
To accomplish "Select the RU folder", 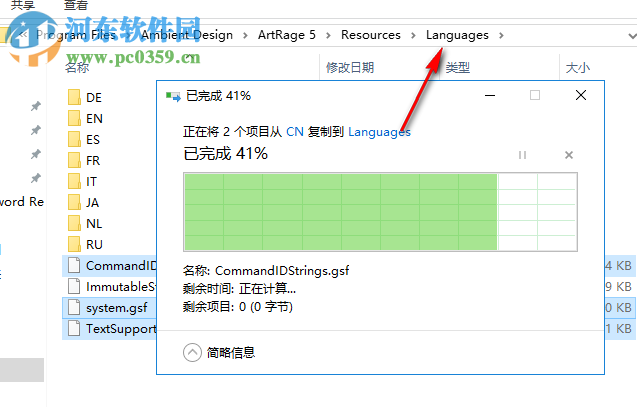I will click(x=85, y=245).
